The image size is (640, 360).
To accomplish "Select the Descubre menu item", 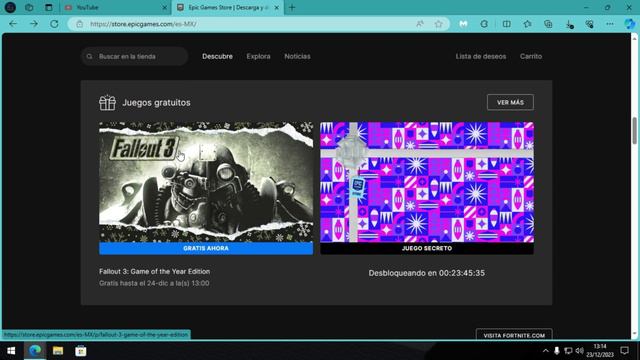I will (x=217, y=56).
